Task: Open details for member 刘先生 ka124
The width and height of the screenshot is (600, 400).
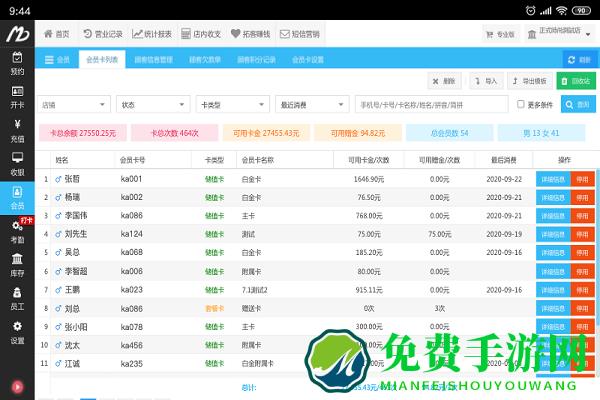Action: pos(553,234)
